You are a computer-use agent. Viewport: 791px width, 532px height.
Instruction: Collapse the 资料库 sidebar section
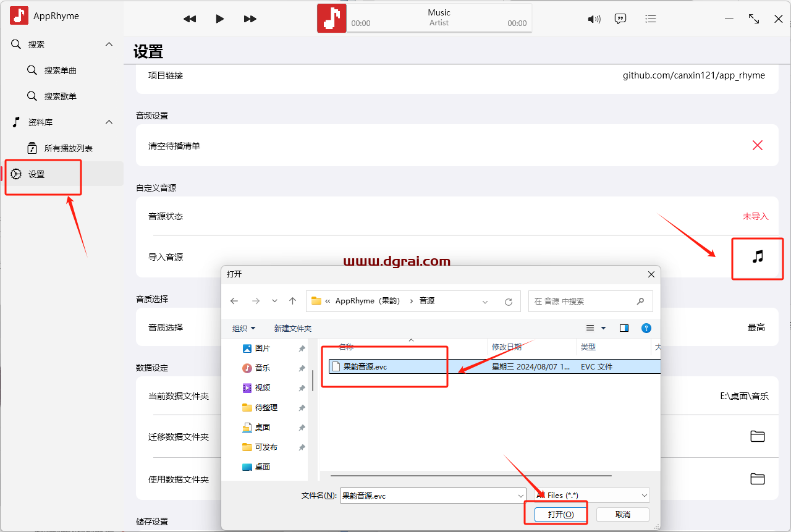coord(109,122)
